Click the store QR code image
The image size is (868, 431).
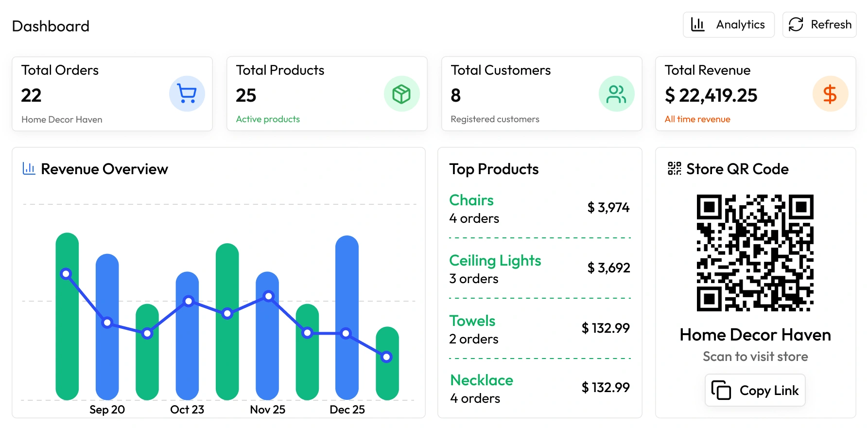pyautogui.click(x=755, y=253)
